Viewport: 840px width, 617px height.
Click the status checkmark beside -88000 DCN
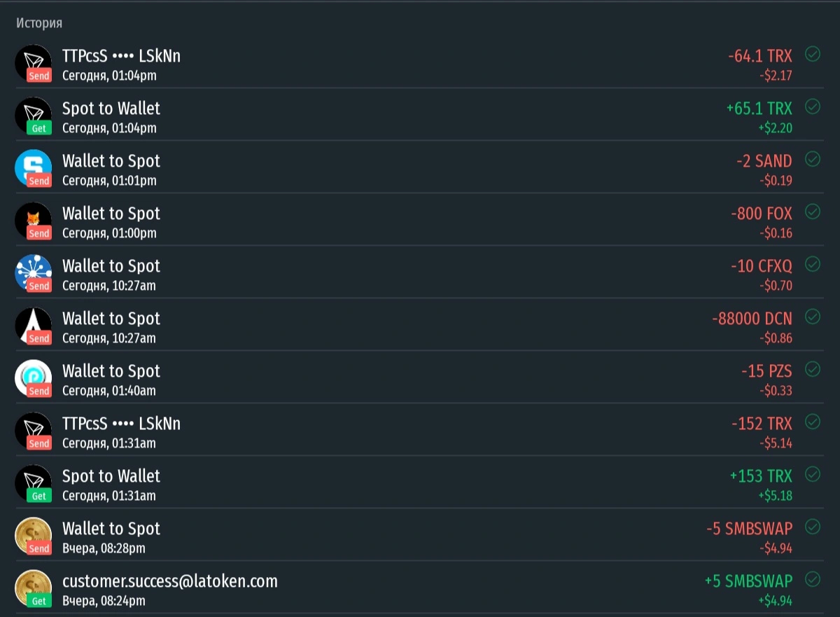pyautogui.click(x=813, y=317)
